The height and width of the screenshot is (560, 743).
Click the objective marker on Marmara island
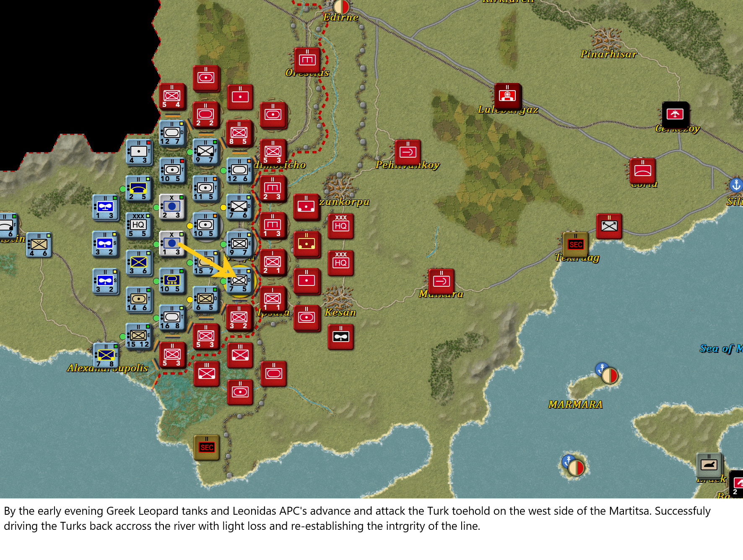pyautogui.click(x=610, y=376)
